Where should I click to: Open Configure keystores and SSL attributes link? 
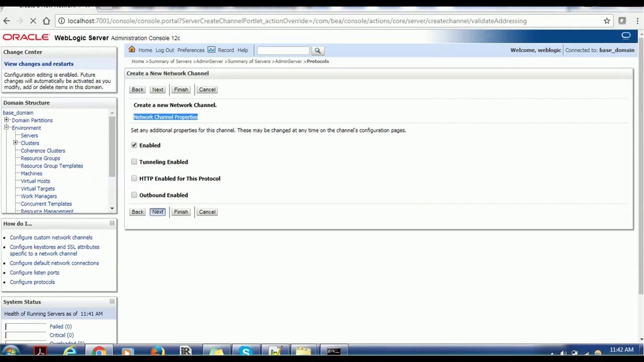54,250
